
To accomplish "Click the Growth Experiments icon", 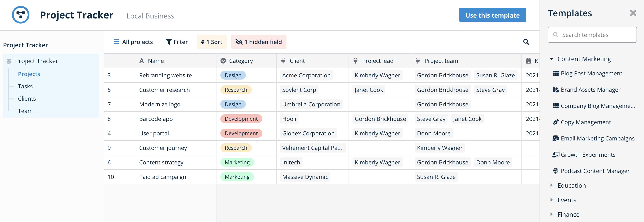I will point(556,155).
